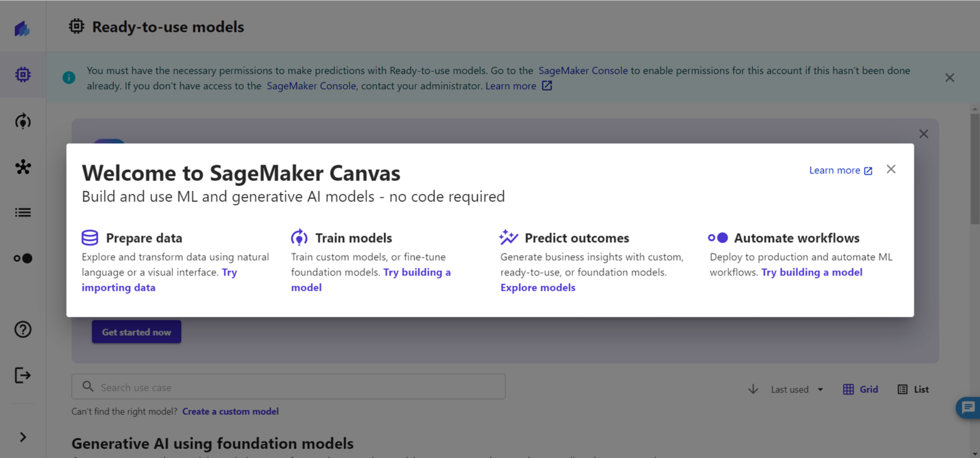980x458 pixels.
Task: Click the Log out sidebar icon
Action: [23, 375]
